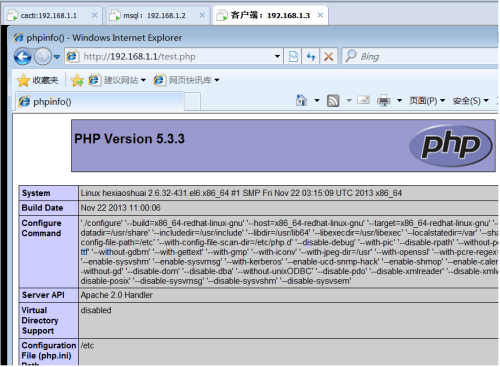
Task: Select the phpinfo() browser tab
Action: click(100, 101)
